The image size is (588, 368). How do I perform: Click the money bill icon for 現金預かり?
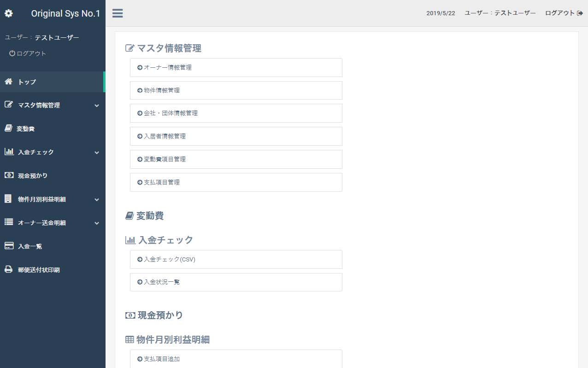pos(9,175)
